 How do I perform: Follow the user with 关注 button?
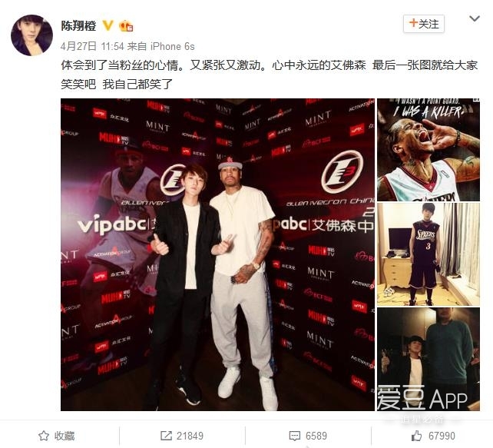[424, 24]
